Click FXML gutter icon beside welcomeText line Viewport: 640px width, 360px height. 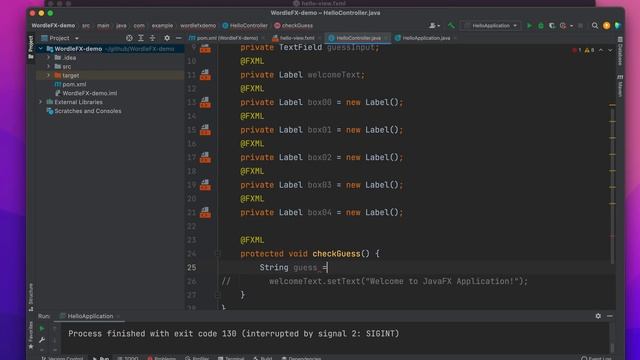coord(205,75)
